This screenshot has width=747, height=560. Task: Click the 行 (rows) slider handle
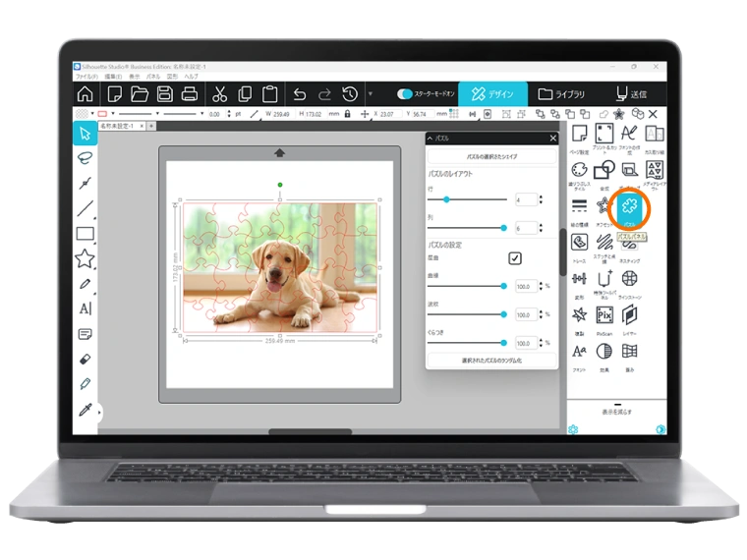point(446,199)
